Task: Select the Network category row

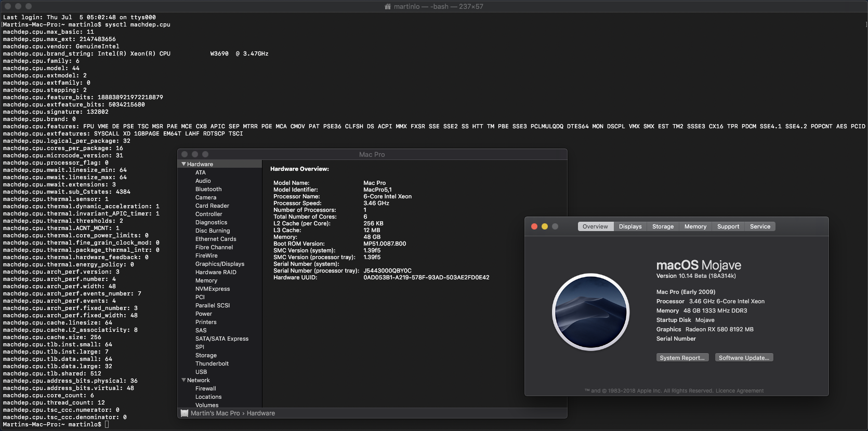Action: (x=220, y=380)
